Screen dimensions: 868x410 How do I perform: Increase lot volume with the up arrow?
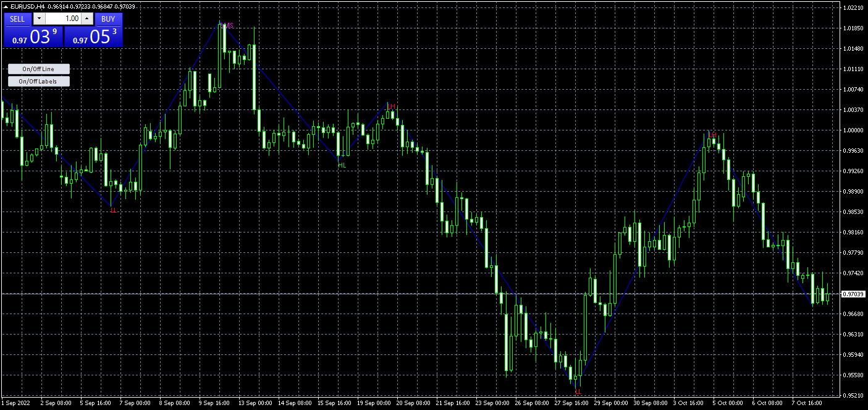pos(87,19)
